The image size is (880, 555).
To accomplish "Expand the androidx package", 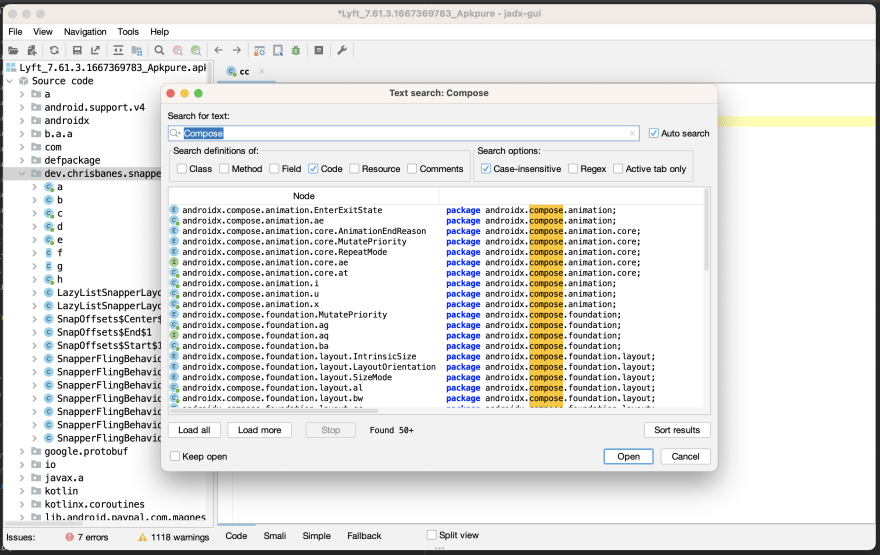I will tap(22, 120).
